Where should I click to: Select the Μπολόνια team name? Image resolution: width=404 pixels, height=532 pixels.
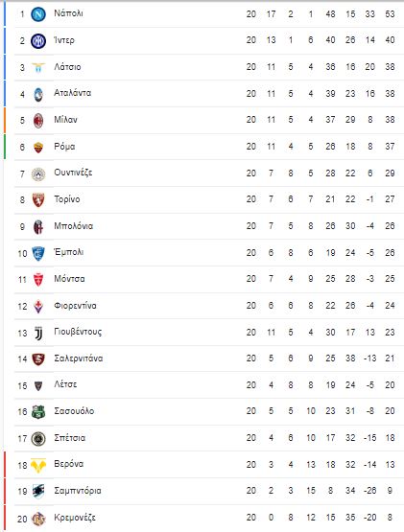[x=73, y=226]
